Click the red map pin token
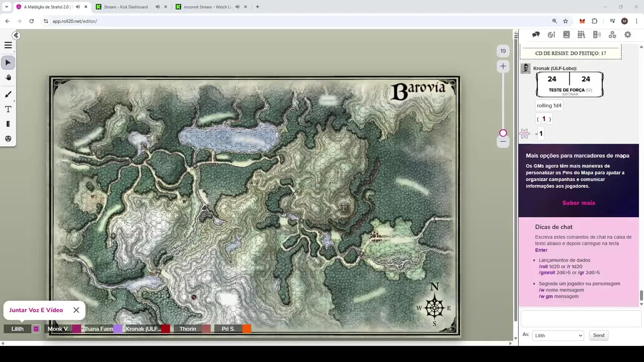The height and width of the screenshot is (362, 644). coord(194,297)
